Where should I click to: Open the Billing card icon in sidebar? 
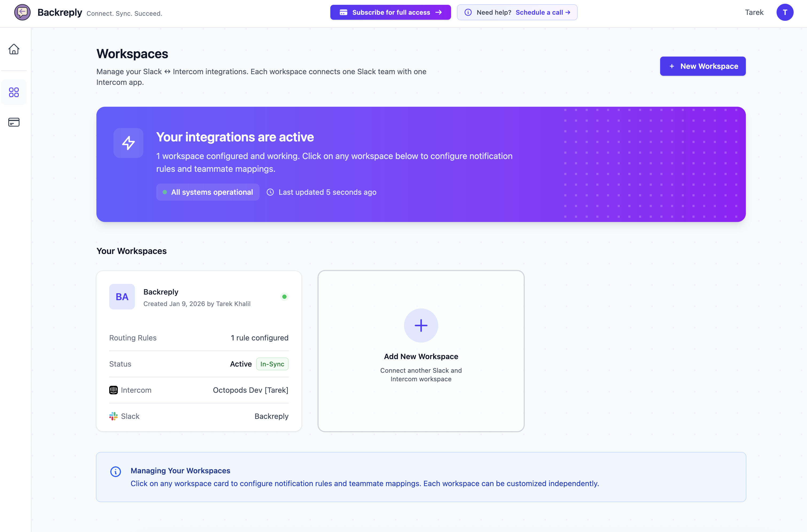(14, 122)
